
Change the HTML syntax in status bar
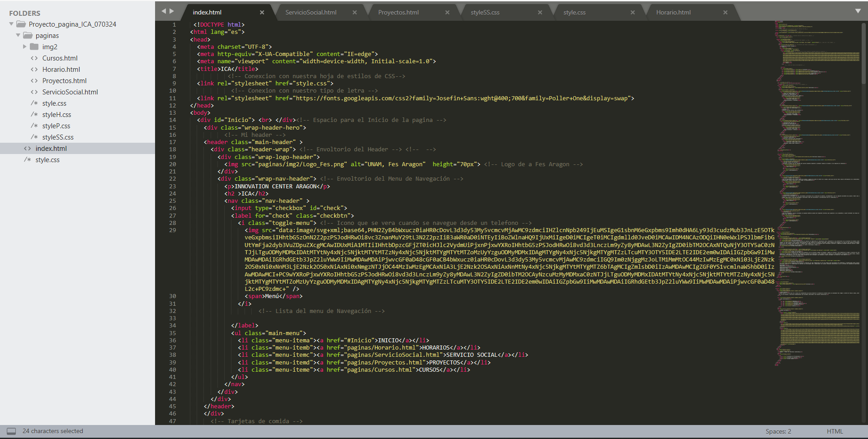tap(835, 431)
